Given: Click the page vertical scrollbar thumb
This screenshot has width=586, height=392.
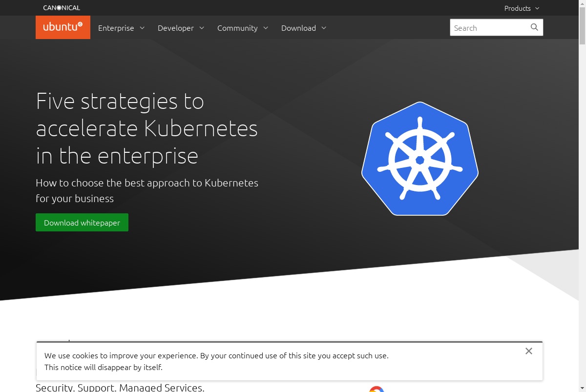Looking at the screenshot, I should 582,25.
